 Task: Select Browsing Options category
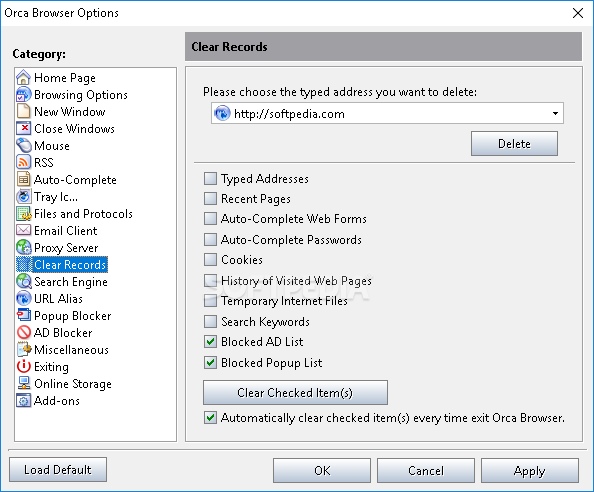tap(81, 95)
